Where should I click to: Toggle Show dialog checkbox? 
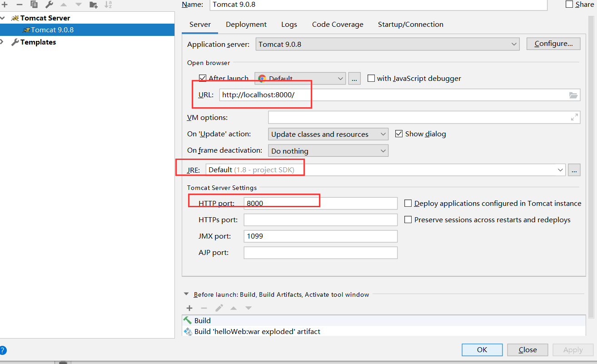[x=399, y=134]
